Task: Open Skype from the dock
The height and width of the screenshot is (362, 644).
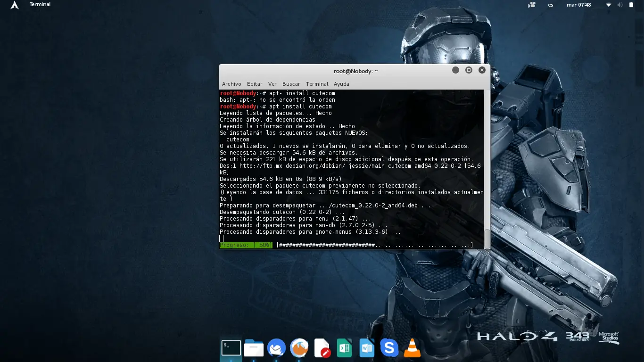Action: click(389, 348)
